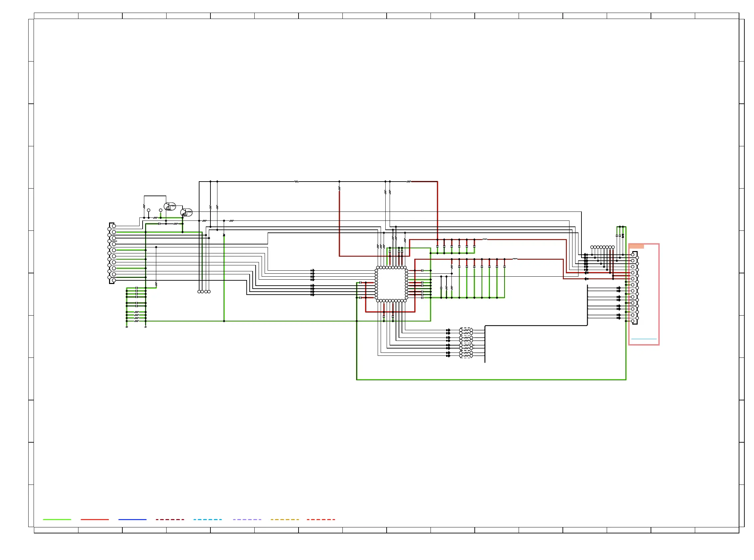Screen dimensions: 754x560
Task: Select the second transistor symbol, right of the first
Action: (x=187, y=212)
